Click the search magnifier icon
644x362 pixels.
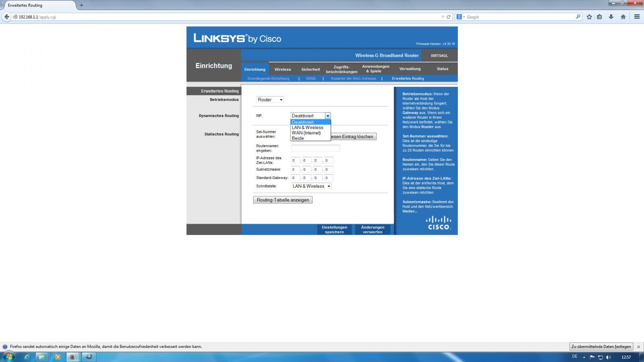click(578, 17)
